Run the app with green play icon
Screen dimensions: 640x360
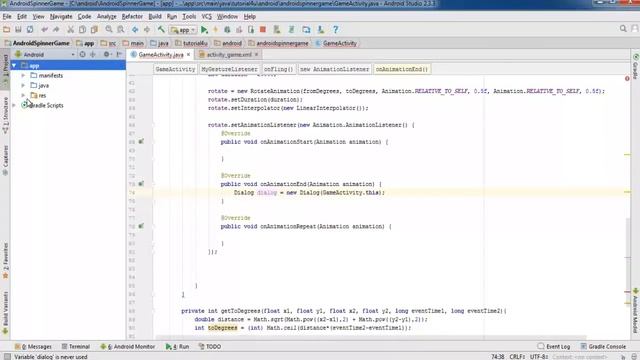tap(204, 29)
